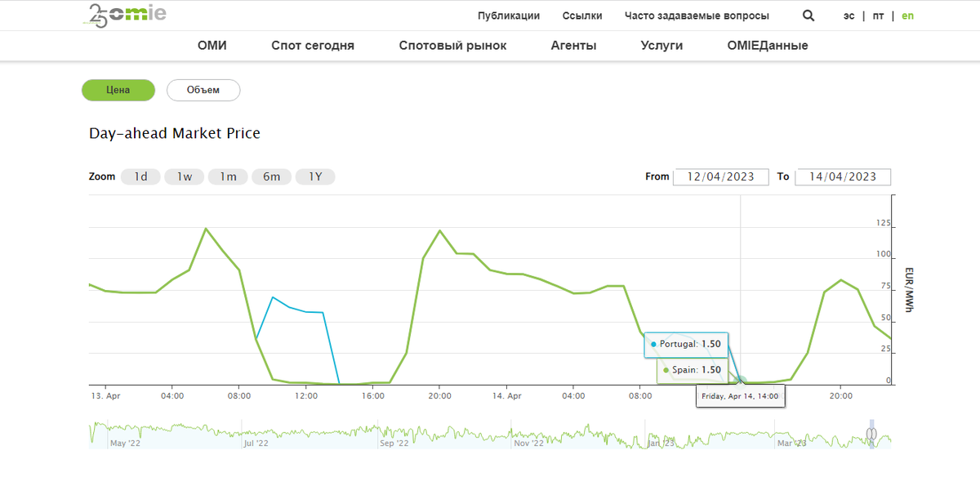Set chart zoom to 1w

pyautogui.click(x=185, y=176)
